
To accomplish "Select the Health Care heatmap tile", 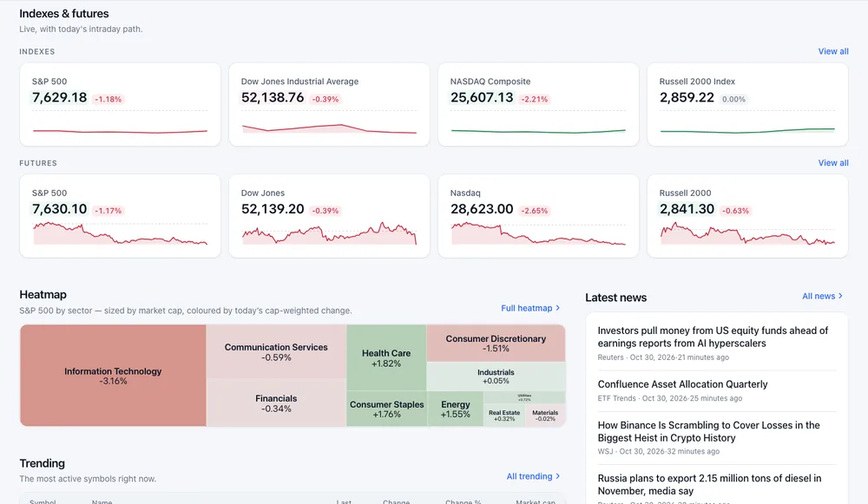I will click(x=386, y=358).
